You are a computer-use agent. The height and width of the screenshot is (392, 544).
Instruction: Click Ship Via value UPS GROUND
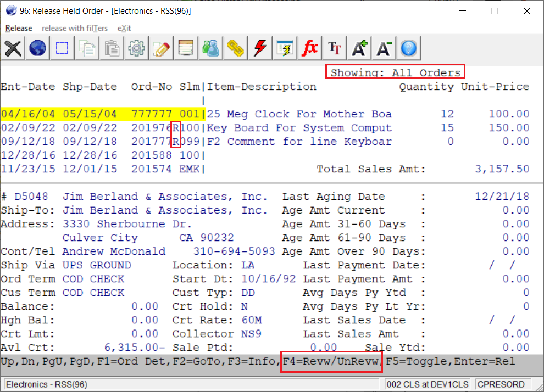pos(97,266)
